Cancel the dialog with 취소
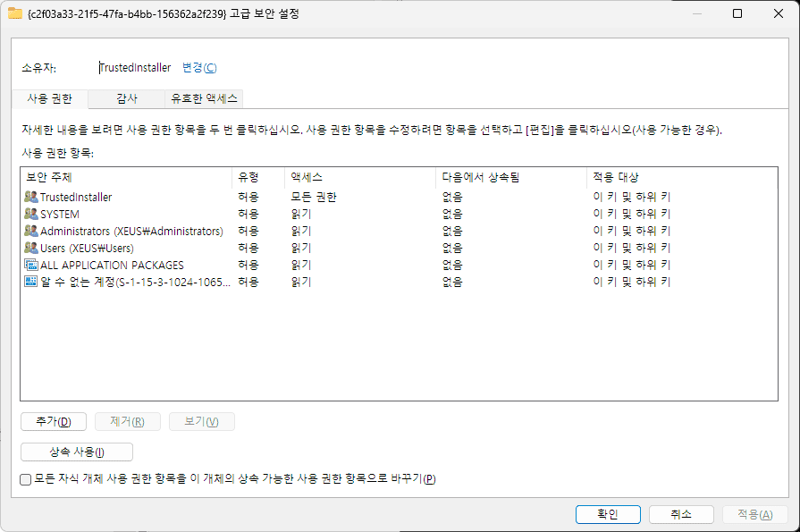Image resolution: width=800 pixels, height=532 pixels. click(681, 514)
